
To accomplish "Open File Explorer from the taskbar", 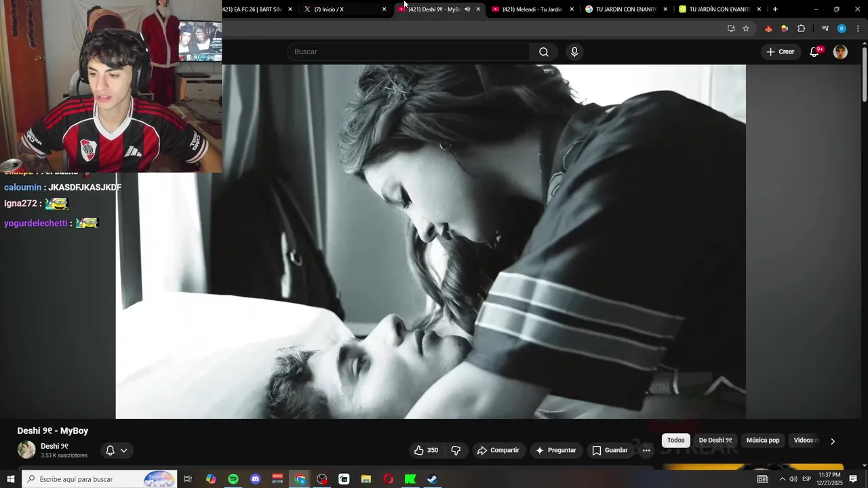I will pyautogui.click(x=366, y=479).
